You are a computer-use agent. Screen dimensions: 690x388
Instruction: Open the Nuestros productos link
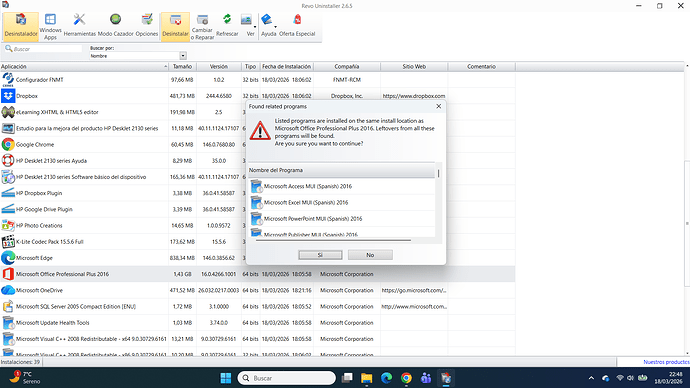click(x=666, y=362)
